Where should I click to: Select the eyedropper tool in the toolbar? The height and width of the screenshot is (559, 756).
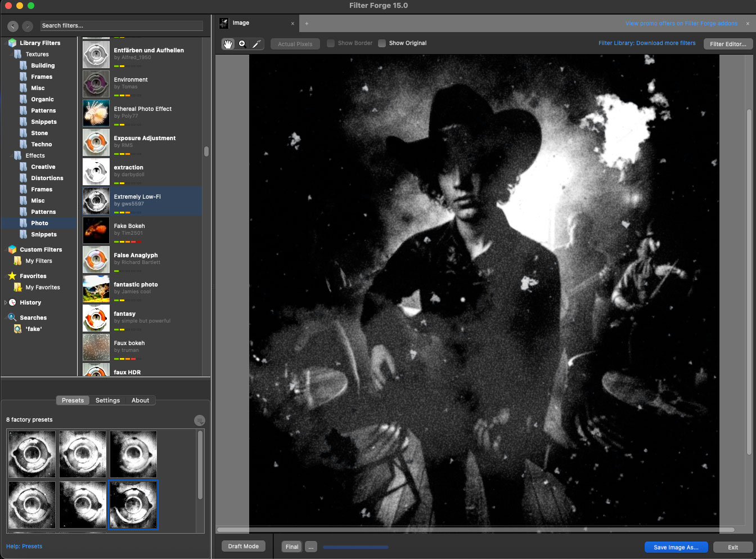tap(256, 44)
